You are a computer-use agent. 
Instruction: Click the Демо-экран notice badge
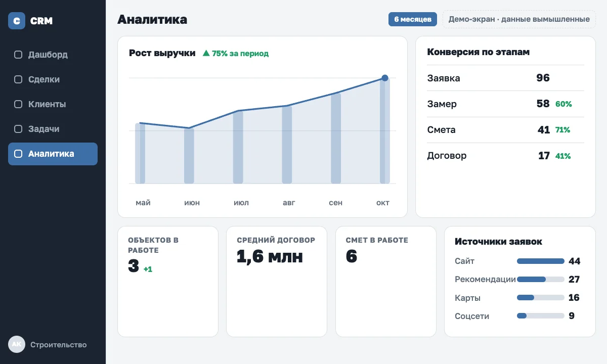(x=519, y=19)
